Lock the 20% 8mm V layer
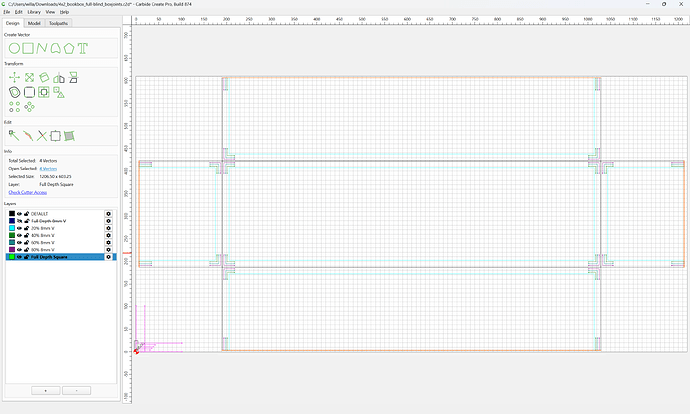The height and width of the screenshot is (414, 690). [x=26, y=228]
